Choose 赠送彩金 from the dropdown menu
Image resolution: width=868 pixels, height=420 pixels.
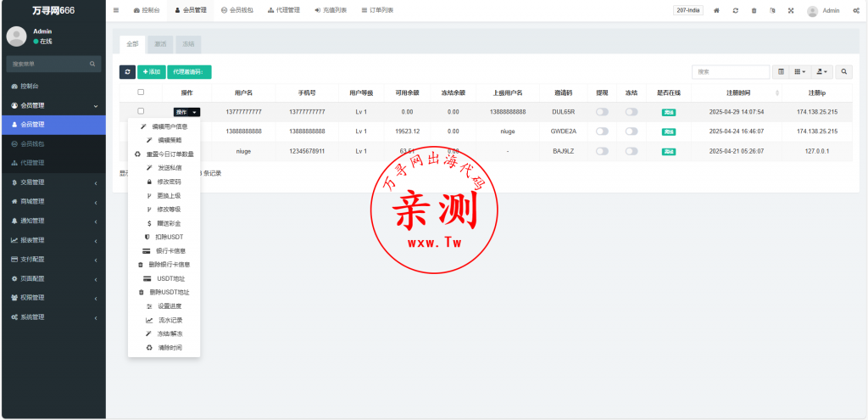(164, 223)
